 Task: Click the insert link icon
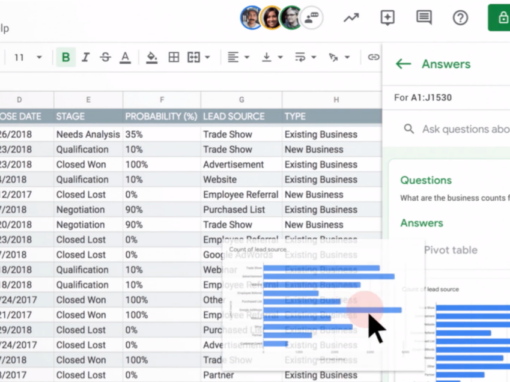click(373, 57)
